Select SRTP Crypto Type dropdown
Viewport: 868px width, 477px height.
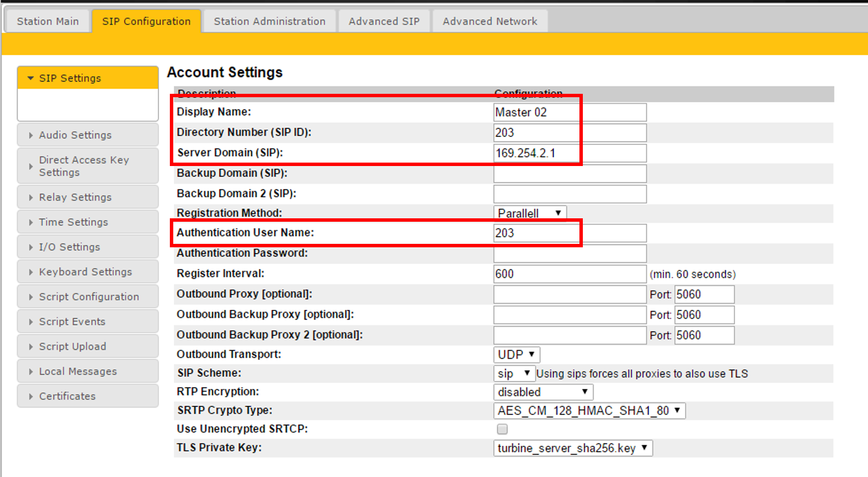tap(589, 410)
